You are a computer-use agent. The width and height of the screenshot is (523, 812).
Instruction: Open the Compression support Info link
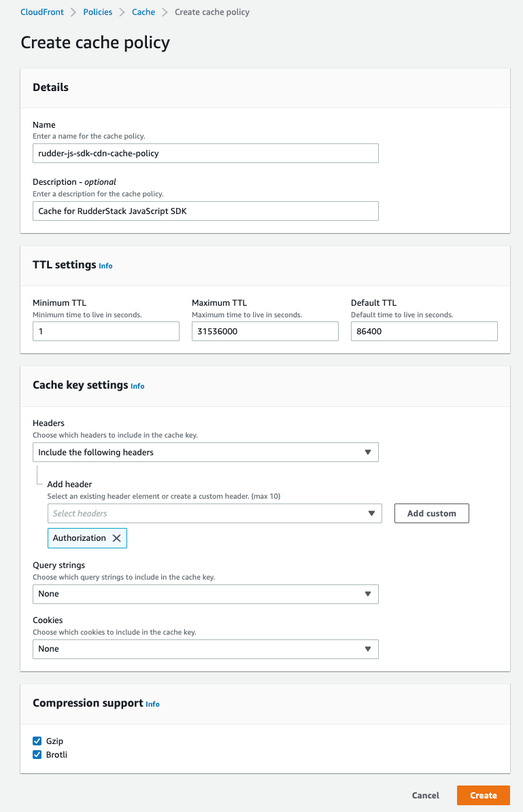(152, 704)
